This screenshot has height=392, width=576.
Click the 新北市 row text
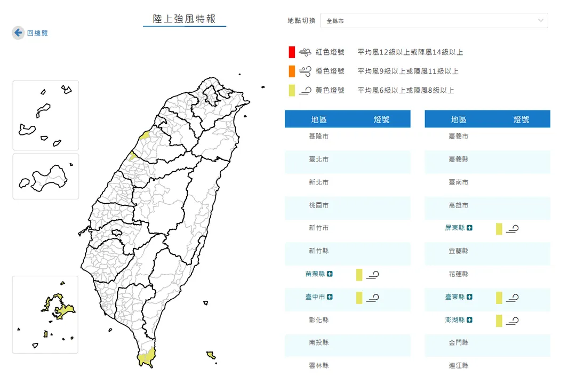[319, 182]
